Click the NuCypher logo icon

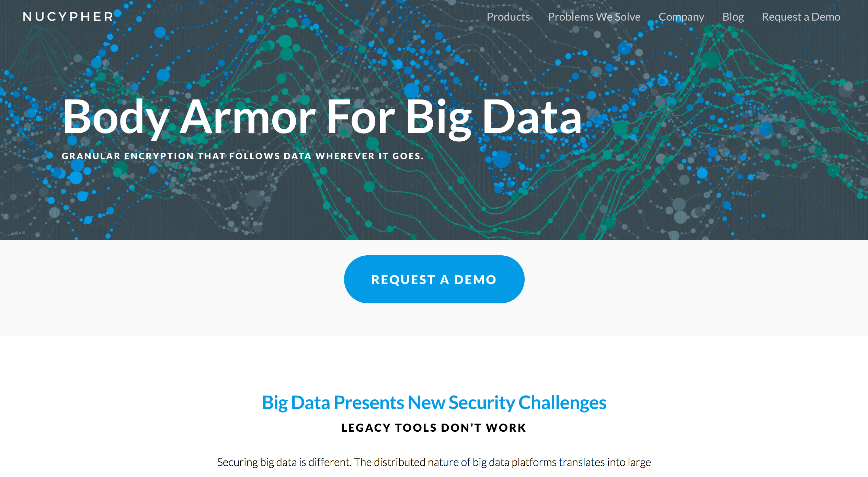[66, 16]
